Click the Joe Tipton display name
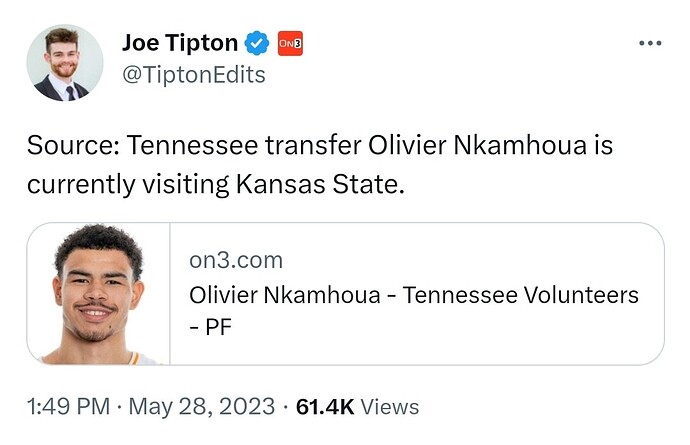The width and height of the screenshot is (690, 445). point(180,43)
